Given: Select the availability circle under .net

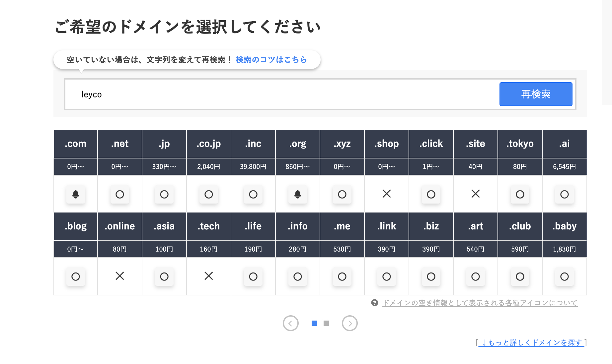Looking at the screenshot, I should 120,195.
